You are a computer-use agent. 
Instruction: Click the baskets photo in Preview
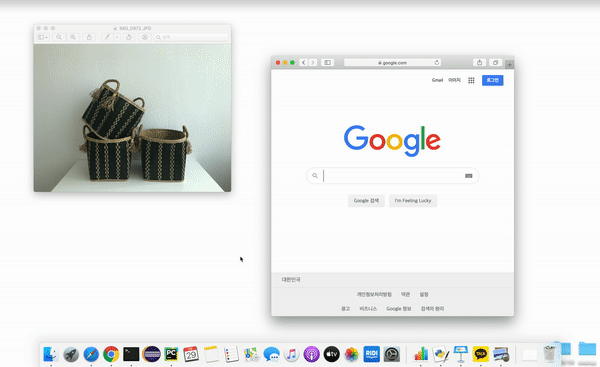(x=132, y=118)
